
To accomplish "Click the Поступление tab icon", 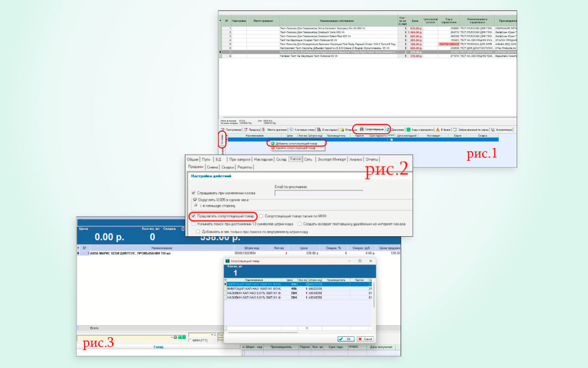I will [x=222, y=130].
